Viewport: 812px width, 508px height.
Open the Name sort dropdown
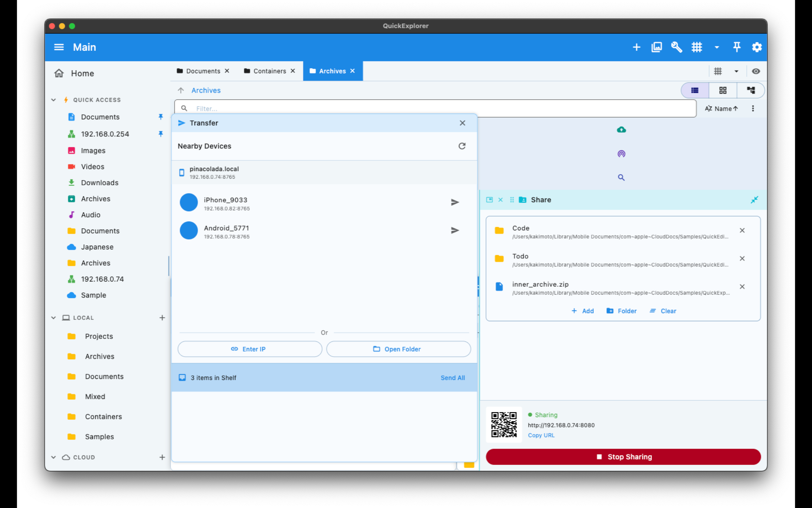click(x=721, y=109)
